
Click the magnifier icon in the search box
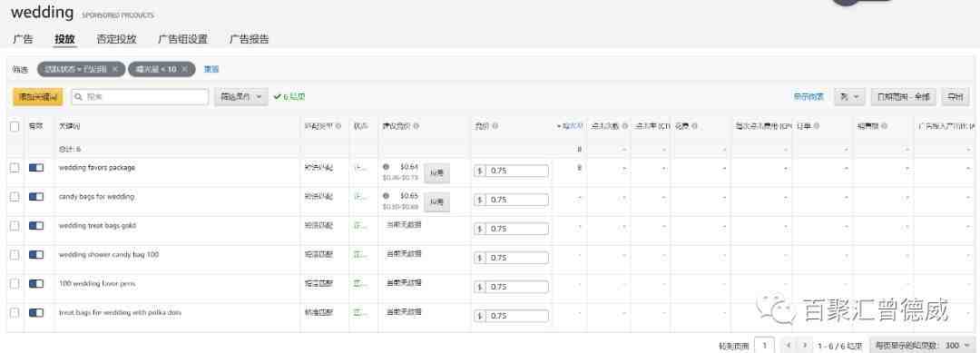point(79,97)
